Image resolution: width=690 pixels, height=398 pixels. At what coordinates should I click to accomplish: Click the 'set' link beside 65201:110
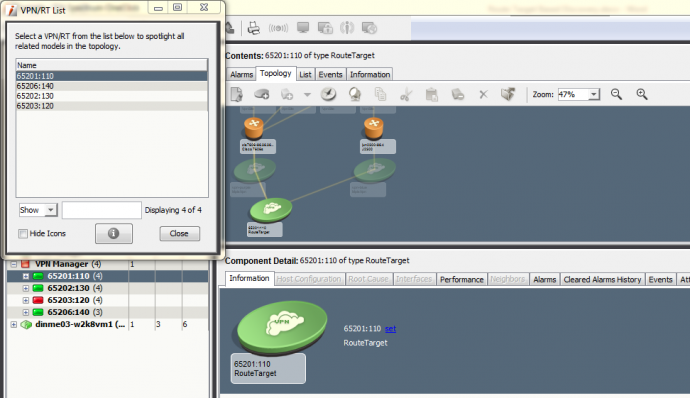pyautogui.click(x=390, y=328)
